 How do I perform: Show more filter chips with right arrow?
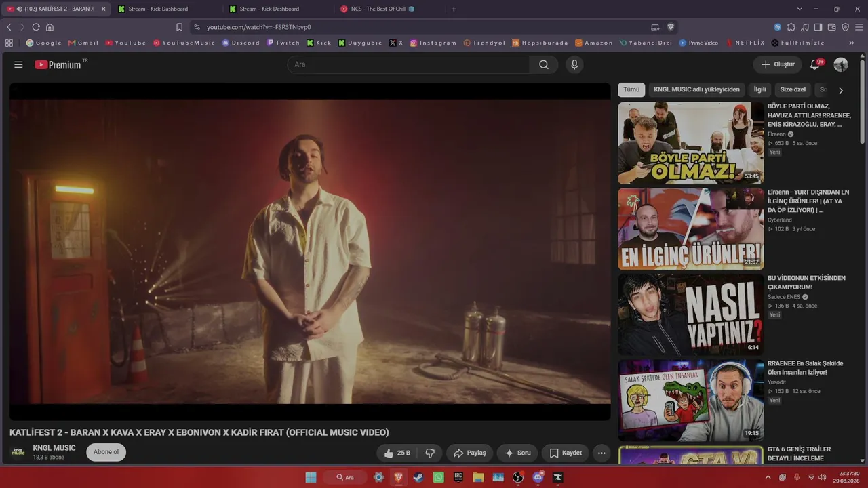(x=841, y=90)
